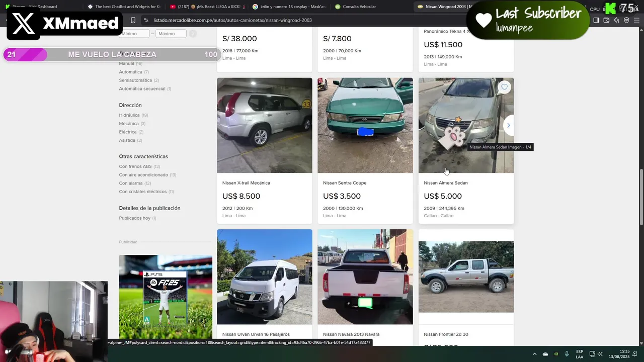Open Nissan Frontier Zd 30 title
The image size is (644, 362).
coord(446,334)
